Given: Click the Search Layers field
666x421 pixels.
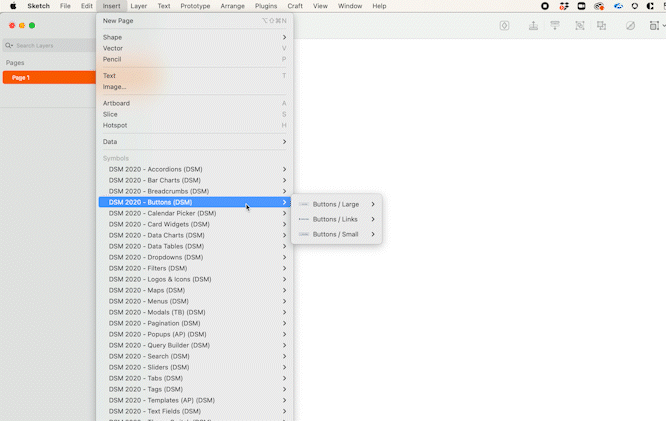Looking at the screenshot, I should 49,45.
